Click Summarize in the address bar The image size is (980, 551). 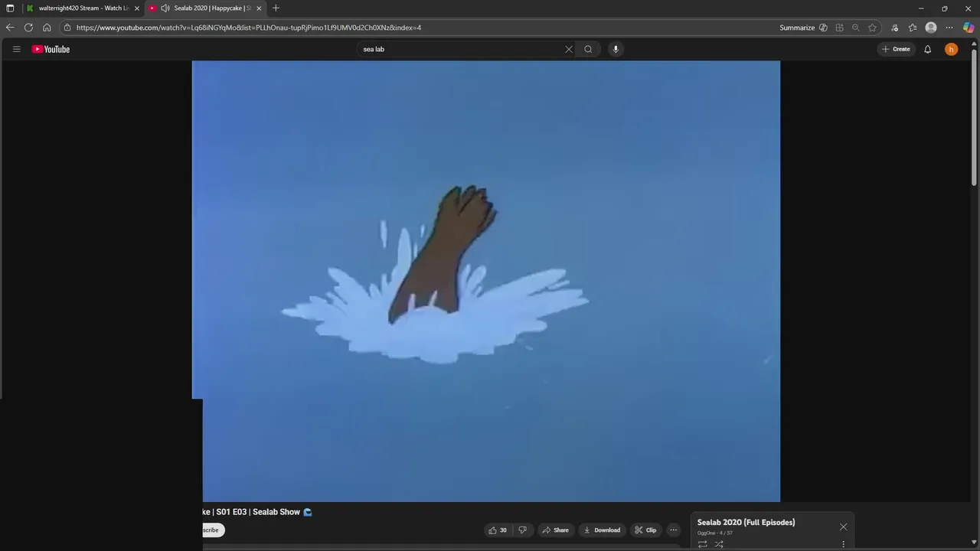(803, 28)
